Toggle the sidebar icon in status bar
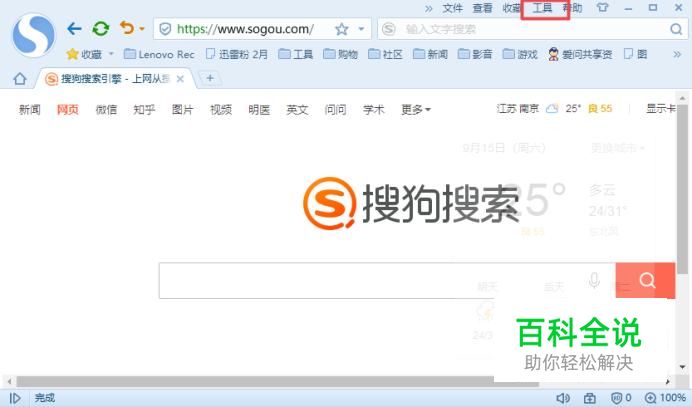The width and height of the screenshot is (692, 407). [x=15, y=398]
